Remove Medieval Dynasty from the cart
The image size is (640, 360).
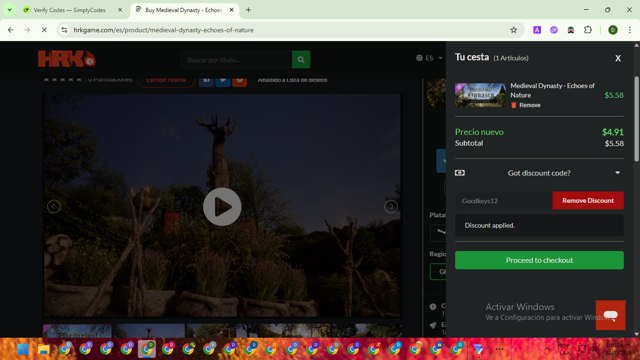tap(526, 105)
